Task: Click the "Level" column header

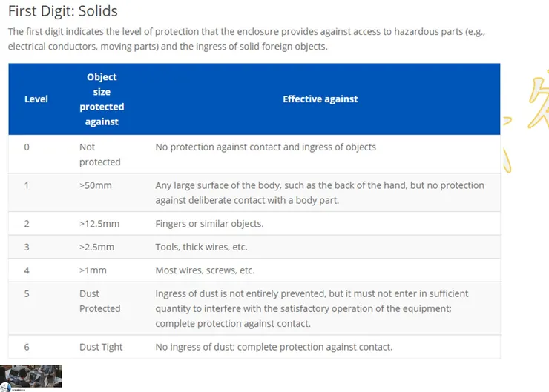Action: click(36, 99)
